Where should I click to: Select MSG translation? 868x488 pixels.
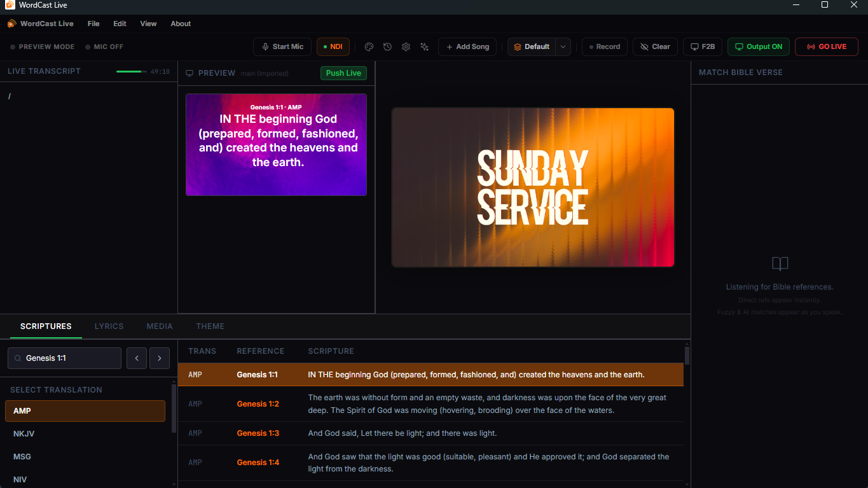(85, 457)
